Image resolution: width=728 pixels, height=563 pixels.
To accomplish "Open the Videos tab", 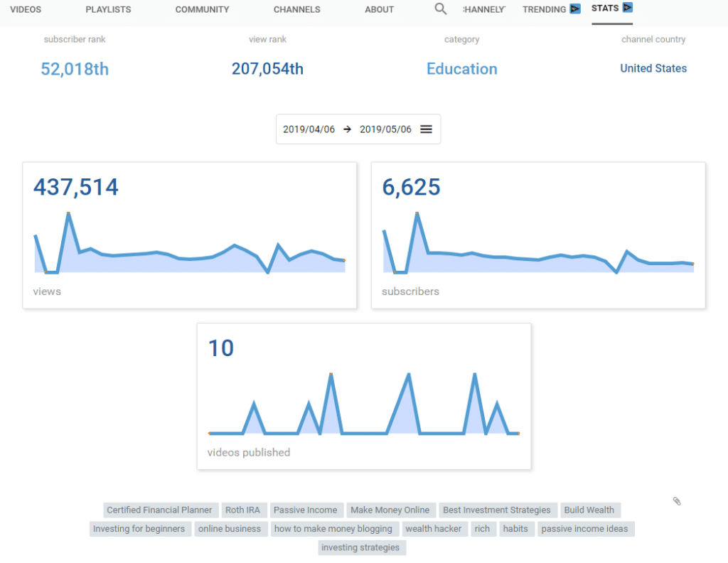I will pyautogui.click(x=26, y=10).
